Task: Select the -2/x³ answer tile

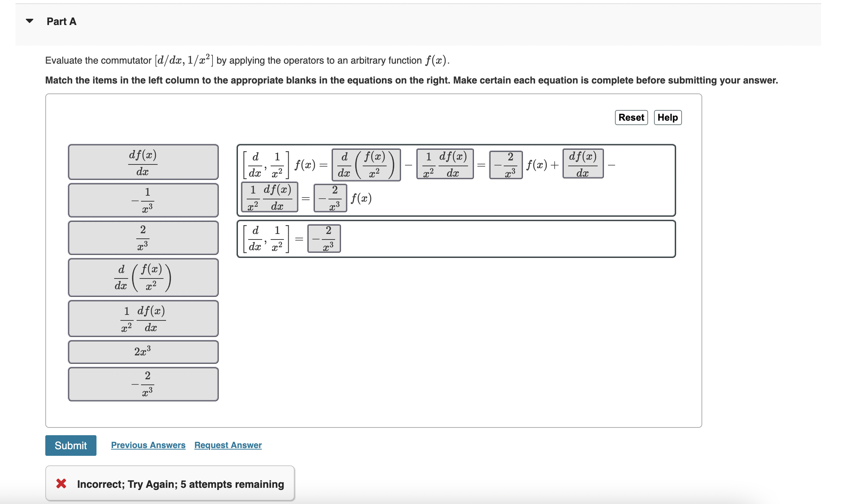Action: click(143, 384)
